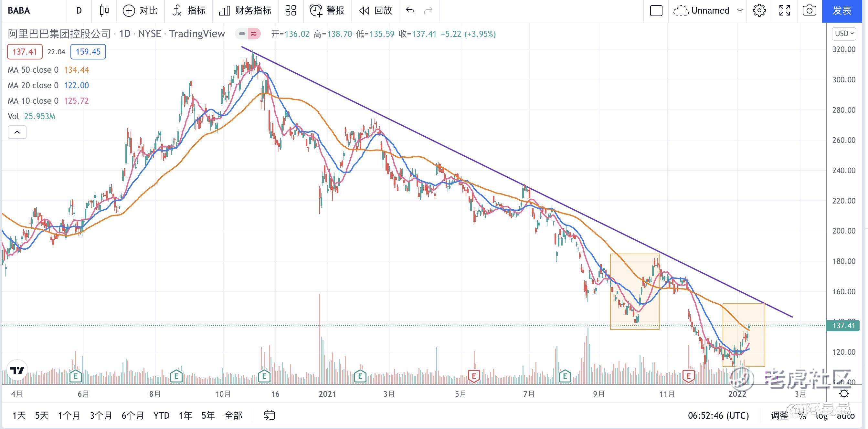
Task: Open the layout grid selector icon
Action: click(x=291, y=10)
